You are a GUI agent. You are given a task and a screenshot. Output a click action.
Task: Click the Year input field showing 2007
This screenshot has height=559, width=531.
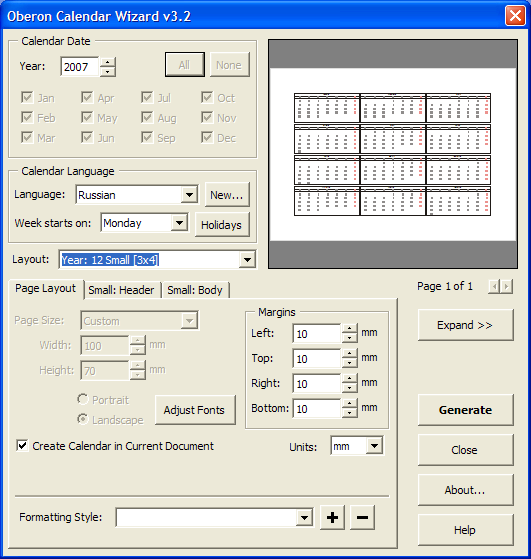coord(81,67)
